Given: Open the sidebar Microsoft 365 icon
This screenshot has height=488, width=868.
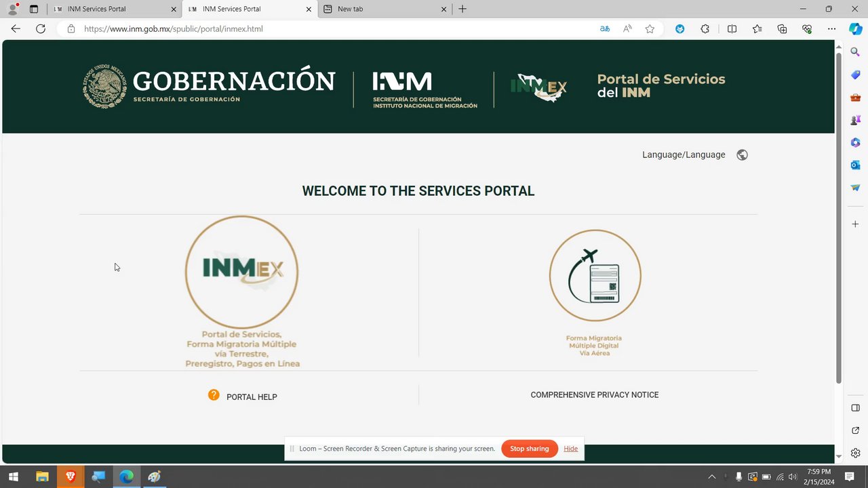Looking at the screenshot, I should pos(856,142).
